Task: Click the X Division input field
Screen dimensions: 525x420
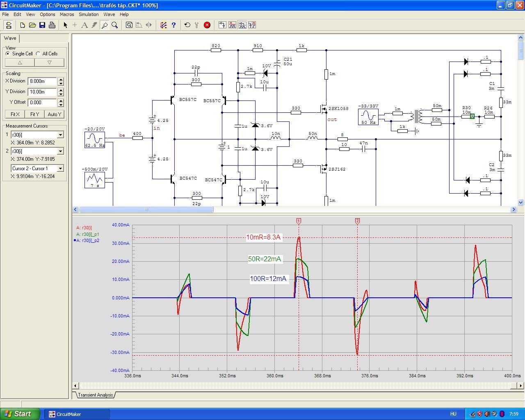Action: tap(42, 81)
